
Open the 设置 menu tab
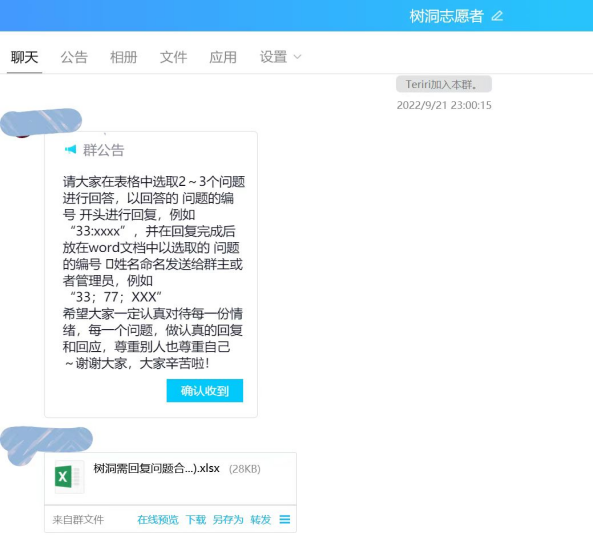pos(273,58)
